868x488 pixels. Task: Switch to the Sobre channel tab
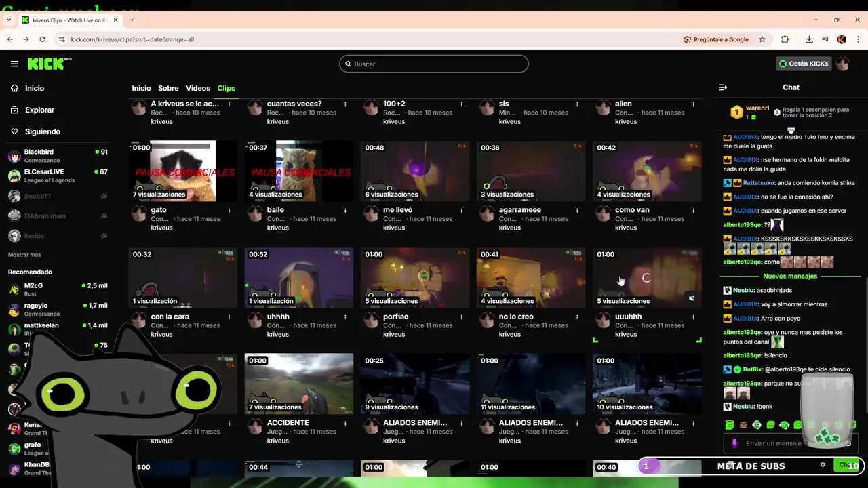168,88
